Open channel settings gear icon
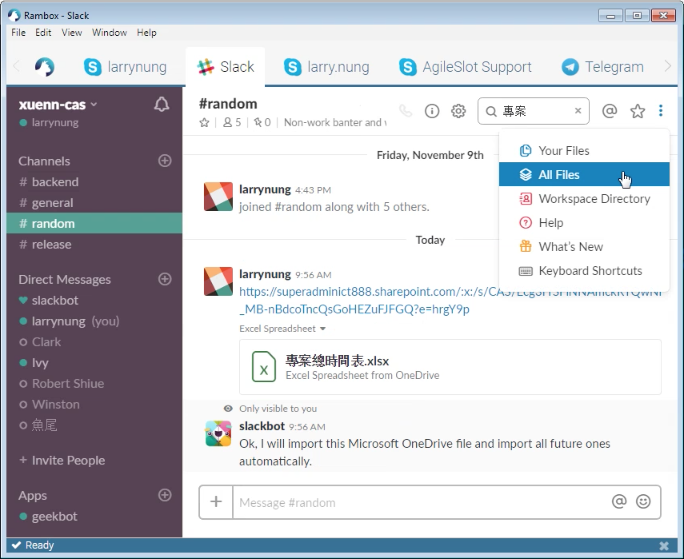This screenshot has height=559, width=684. [458, 111]
